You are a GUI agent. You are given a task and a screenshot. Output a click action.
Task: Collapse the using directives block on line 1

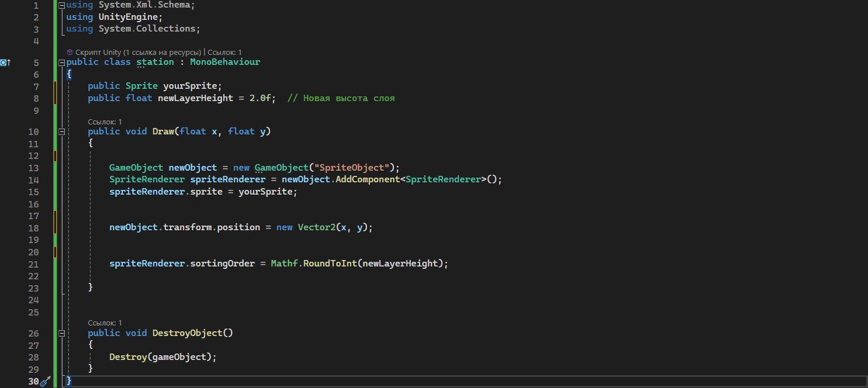[x=61, y=4]
